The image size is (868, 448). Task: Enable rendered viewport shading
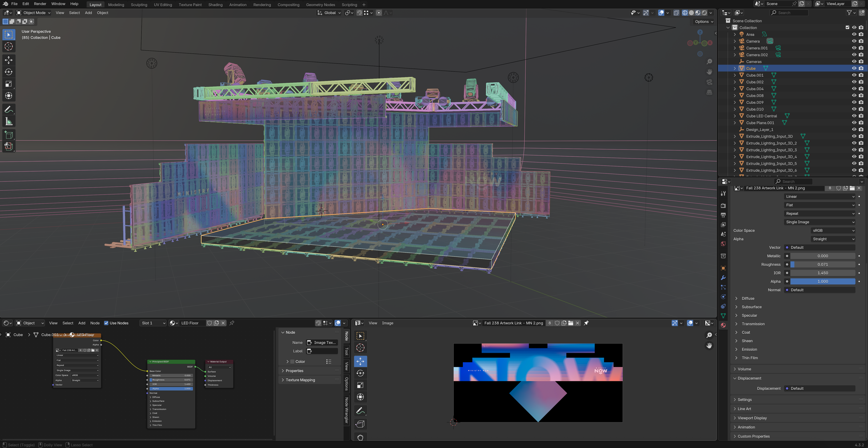[704, 13]
